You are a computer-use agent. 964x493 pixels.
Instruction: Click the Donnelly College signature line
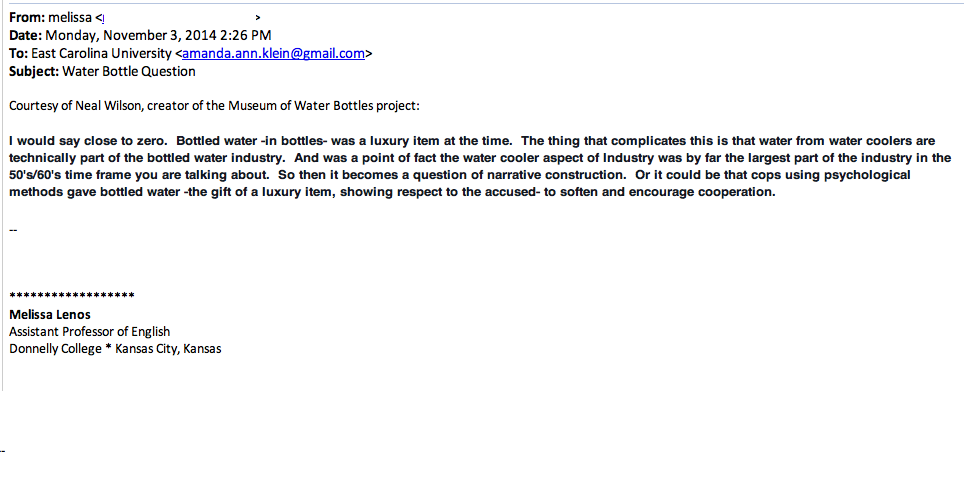coord(115,349)
